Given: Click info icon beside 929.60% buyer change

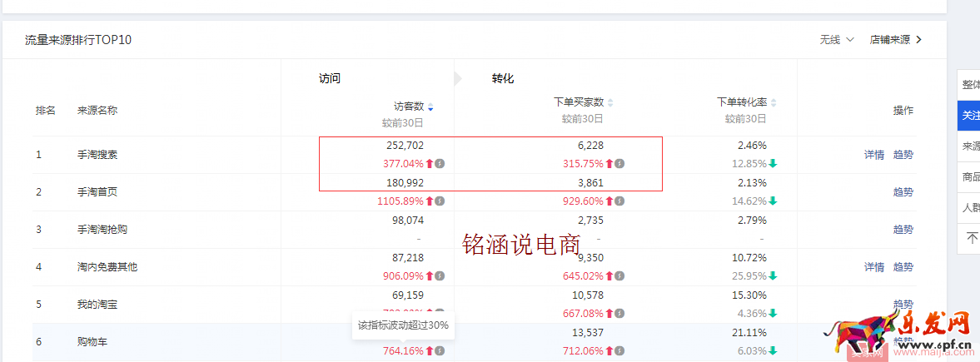Looking at the screenshot, I should (619, 201).
